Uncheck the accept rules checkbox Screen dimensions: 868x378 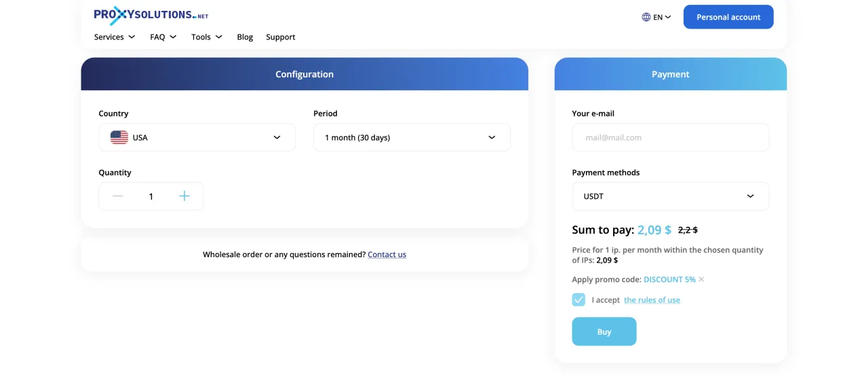tap(578, 300)
